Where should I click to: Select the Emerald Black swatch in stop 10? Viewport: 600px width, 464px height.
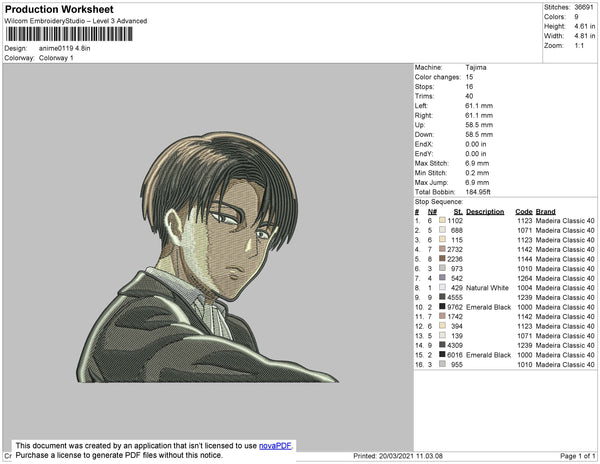click(442, 306)
